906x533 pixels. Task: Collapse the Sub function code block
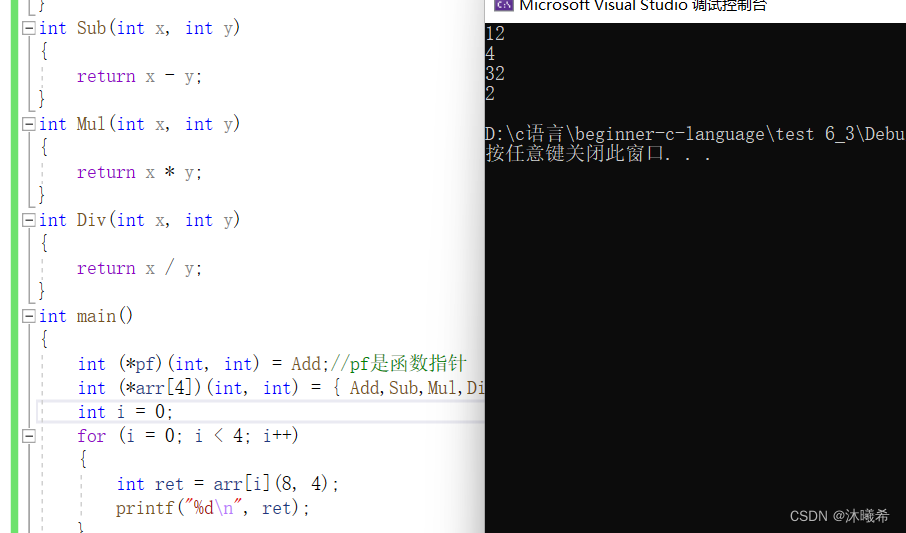pos(28,28)
